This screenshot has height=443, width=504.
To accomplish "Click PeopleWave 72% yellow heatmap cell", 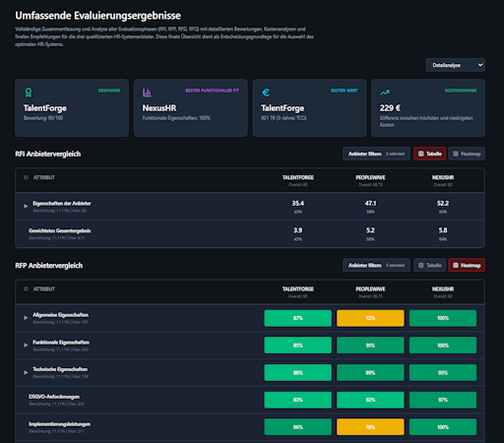I will pyautogui.click(x=370, y=318).
